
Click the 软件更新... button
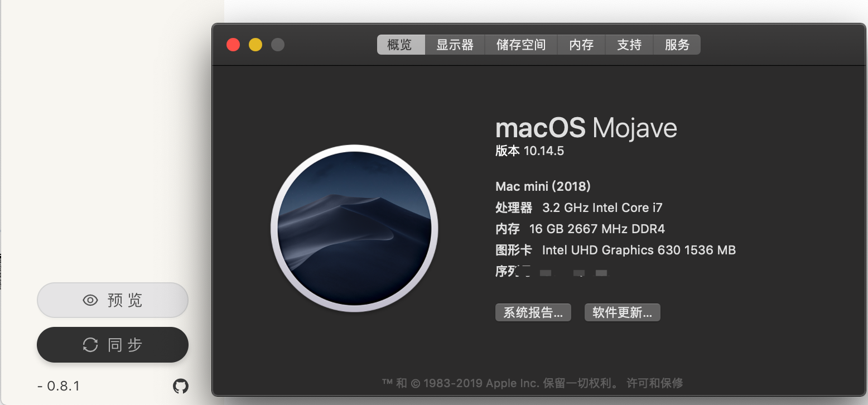pos(622,312)
